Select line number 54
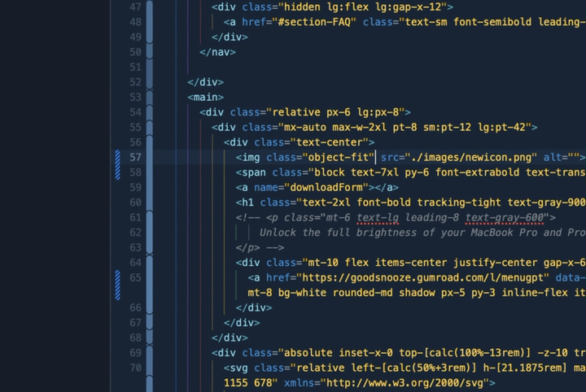This screenshot has width=586, height=392. pyautogui.click(x=135, y=112)
